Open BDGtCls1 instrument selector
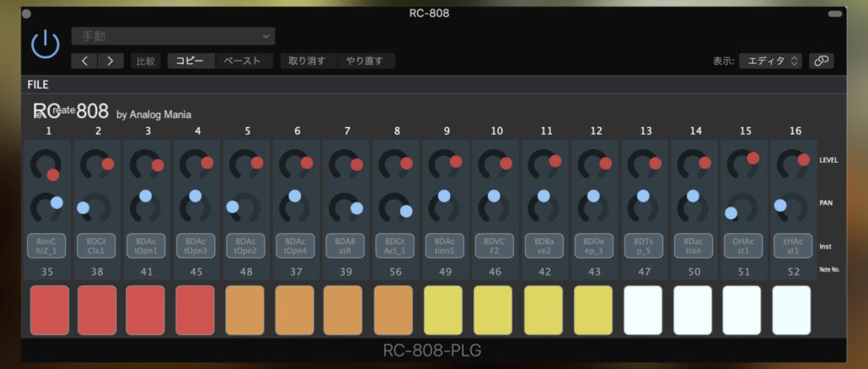 96,246
